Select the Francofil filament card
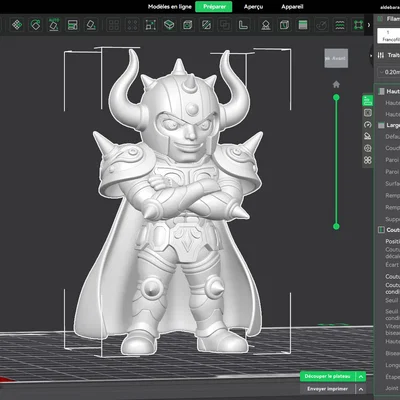This screenshot has height=400, width=400. 389,36
